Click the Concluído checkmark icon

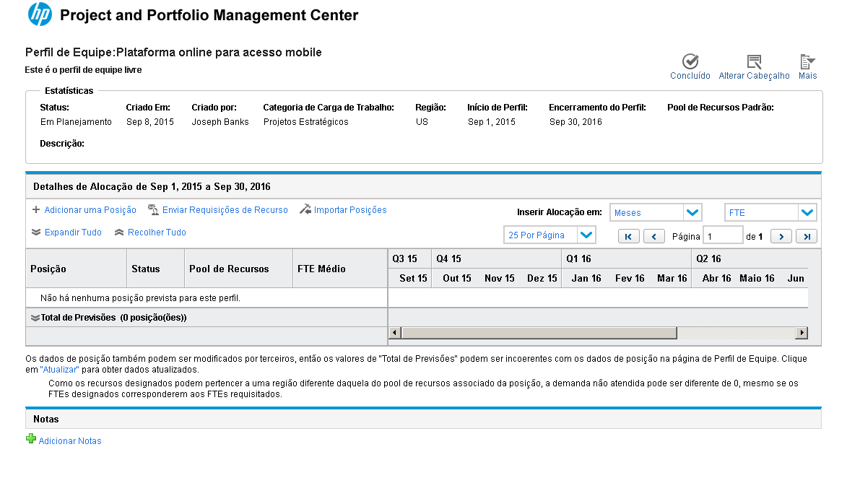pos(690,61)
